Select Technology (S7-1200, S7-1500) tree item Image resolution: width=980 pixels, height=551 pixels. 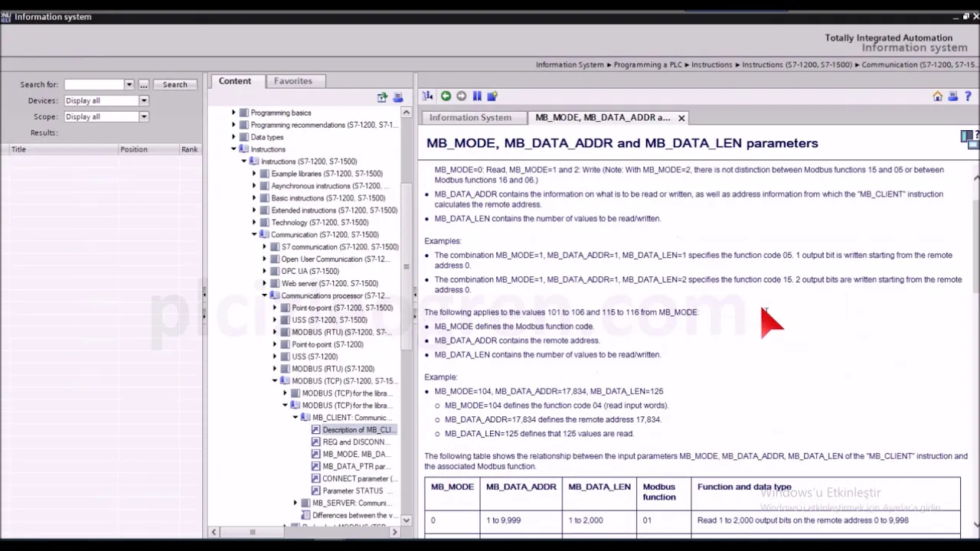point(319,223)
